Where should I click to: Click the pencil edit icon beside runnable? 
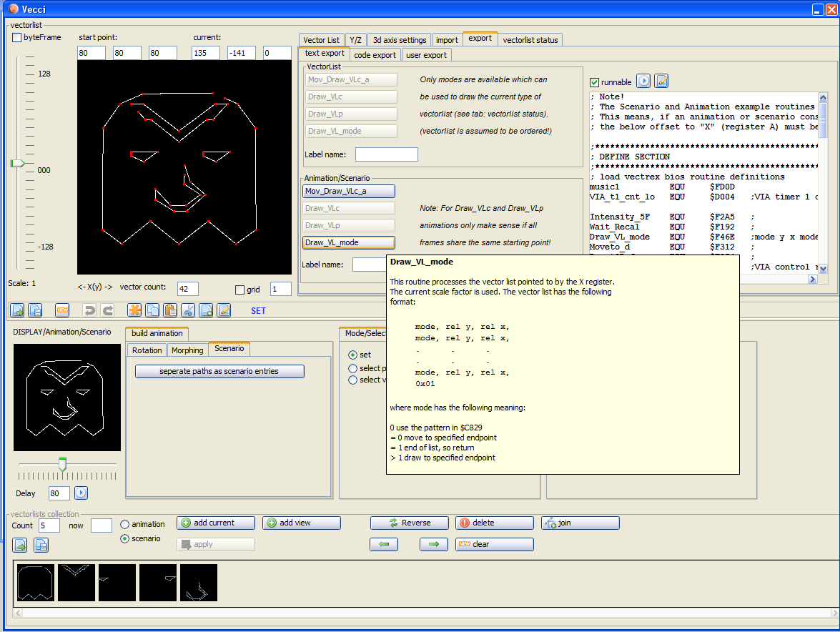click(661, 82)
